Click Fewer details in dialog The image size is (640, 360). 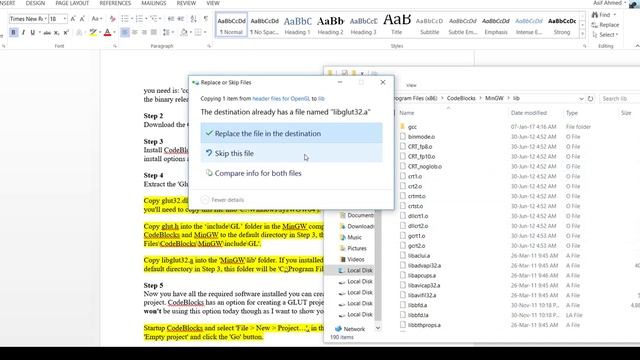[x=223, y=200]
